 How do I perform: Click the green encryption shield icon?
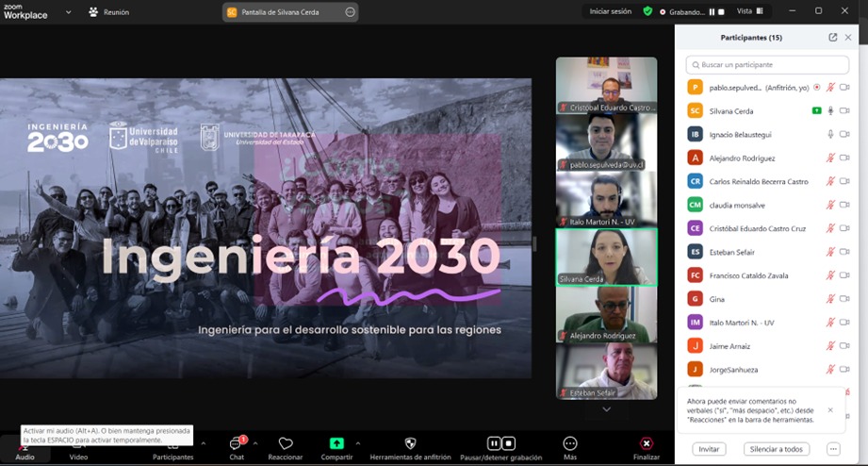tap(647, 11)
